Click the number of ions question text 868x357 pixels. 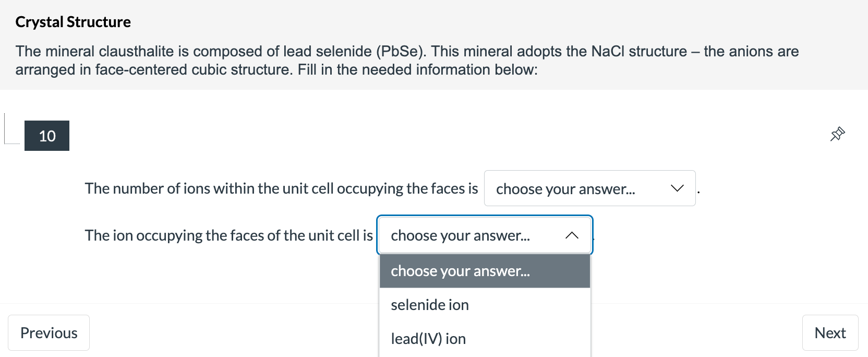point(282,188)
